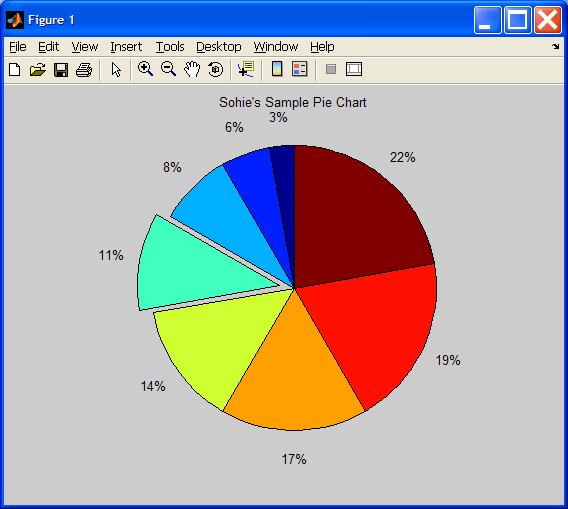Screen dimensions: 568x509
Task: Click the New Figure toolbar icon
Action: 14,69
